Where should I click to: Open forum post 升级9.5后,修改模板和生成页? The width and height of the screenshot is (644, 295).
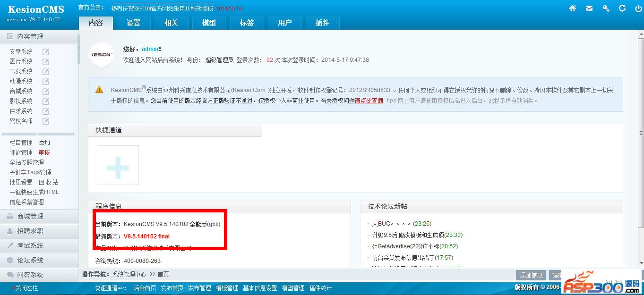tap(408, 235)
